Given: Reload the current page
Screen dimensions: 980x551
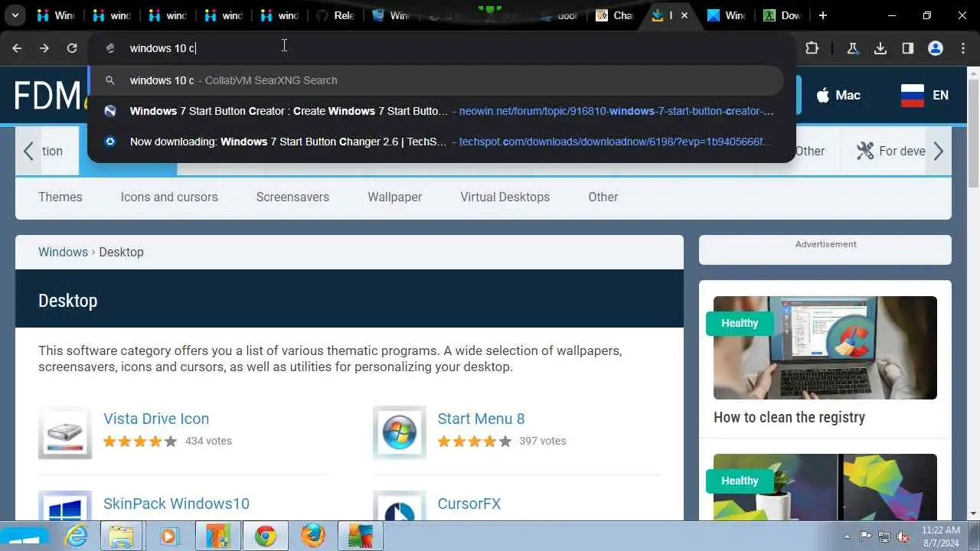Looking at the screenshot, I should tap(72, 48).
